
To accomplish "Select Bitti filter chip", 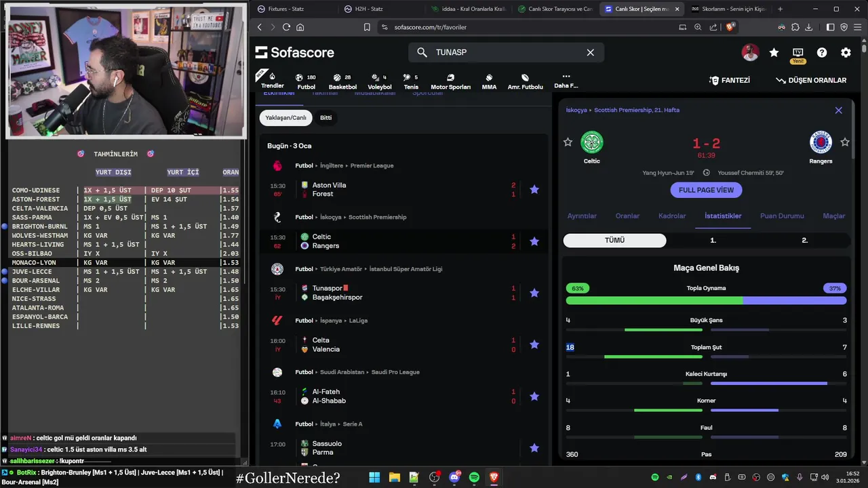I will (x=326, y=118).
